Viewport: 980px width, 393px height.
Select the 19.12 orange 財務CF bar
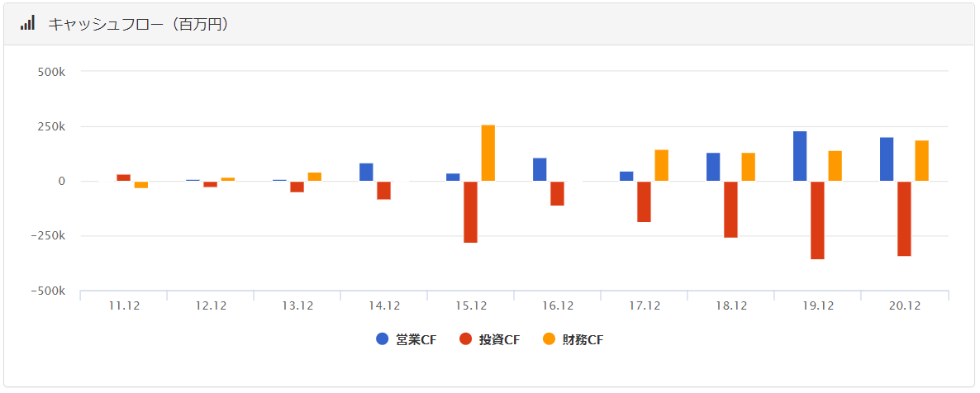coord(835,166)
